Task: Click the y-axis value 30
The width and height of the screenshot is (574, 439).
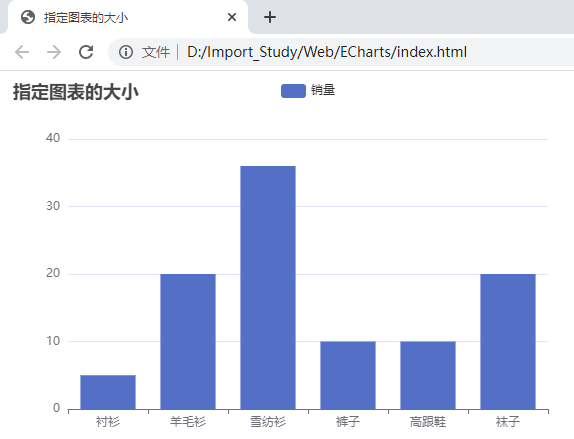Action: (x=53, y=206)
